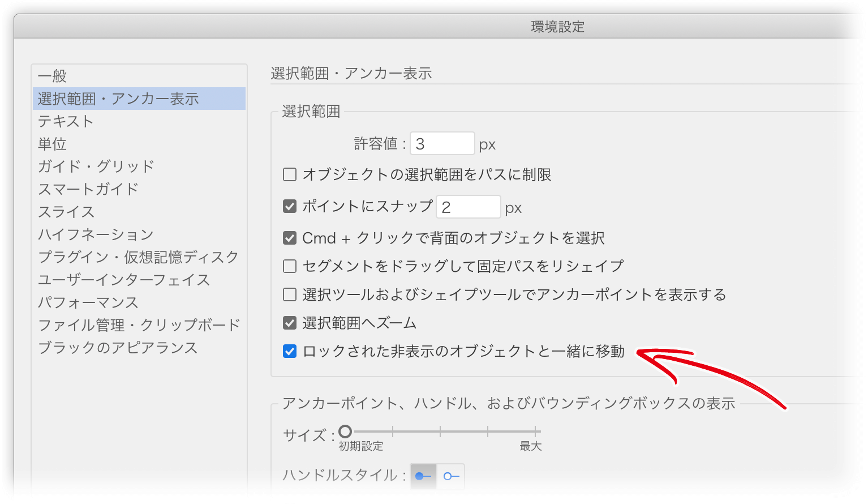
Task: Open the ハイフネーション category
Action: coord(139,234)
